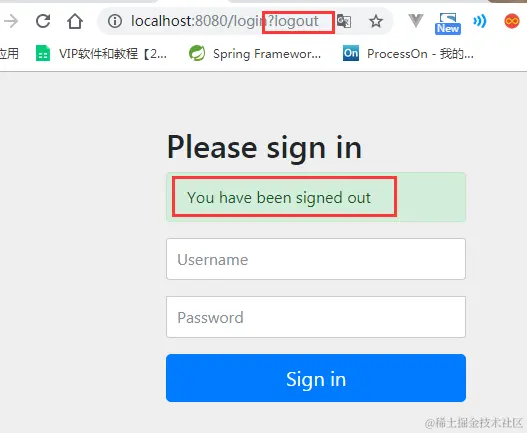Click the blue Sign in button
This screenshot has height=433, width=527.
(316, 378)
